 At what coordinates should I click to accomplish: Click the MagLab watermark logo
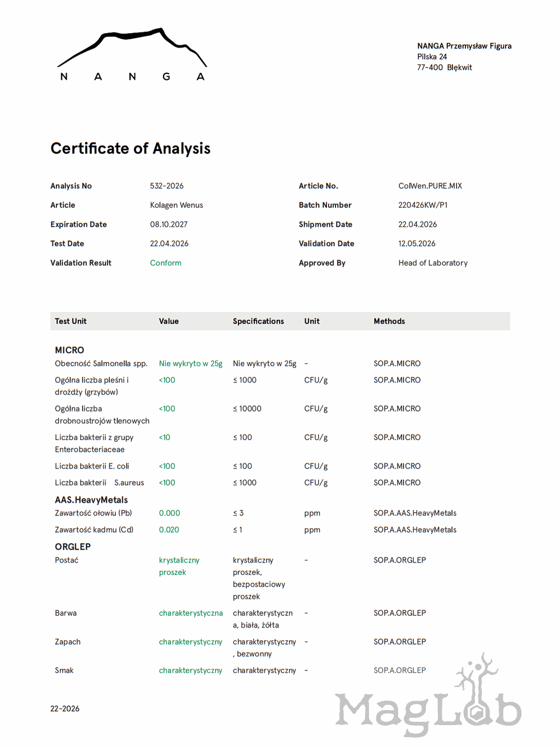point(428,695)
